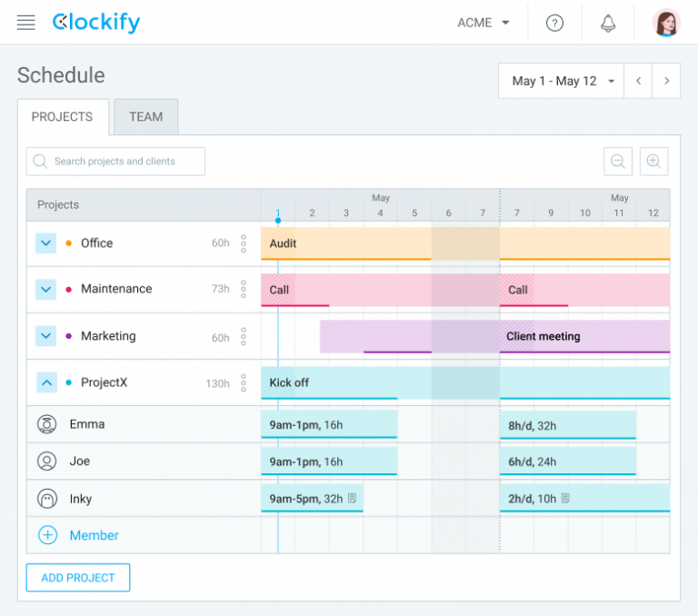
Task: Open the help question mark icon
Action: [x=554, y=23]
